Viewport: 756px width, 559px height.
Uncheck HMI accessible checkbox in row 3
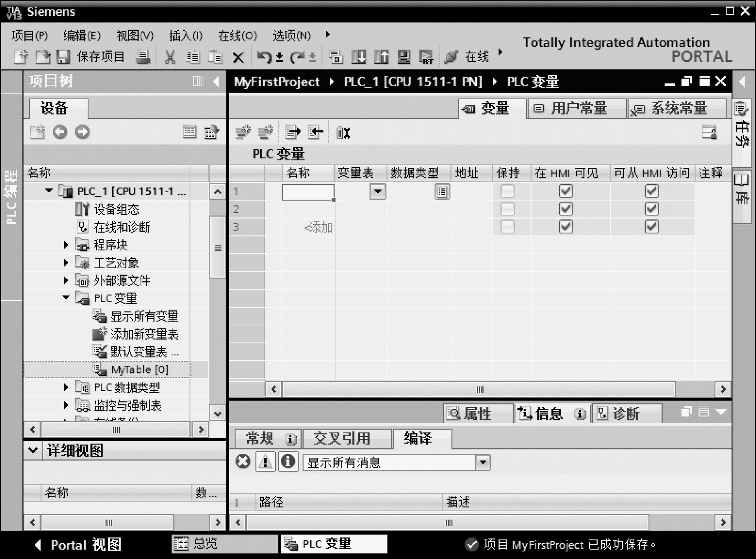tap(652, 227)
